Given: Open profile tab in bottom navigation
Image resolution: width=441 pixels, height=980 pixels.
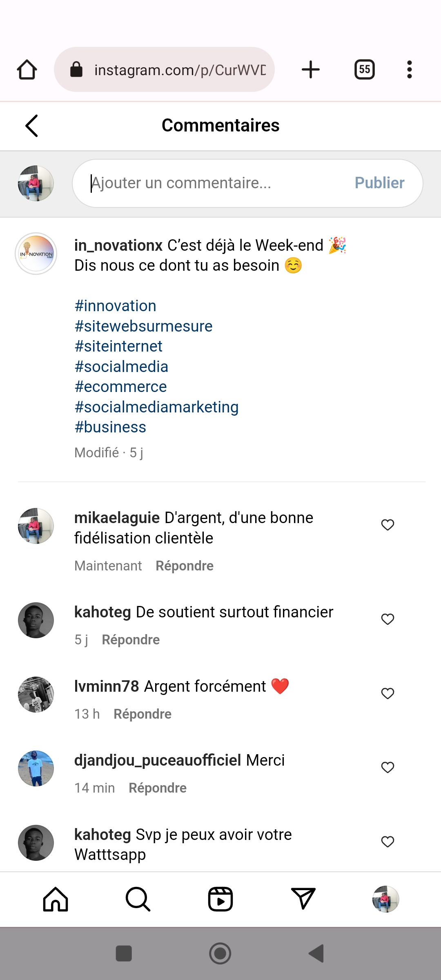Looking at the screenshot, I should tap(385, 899).
